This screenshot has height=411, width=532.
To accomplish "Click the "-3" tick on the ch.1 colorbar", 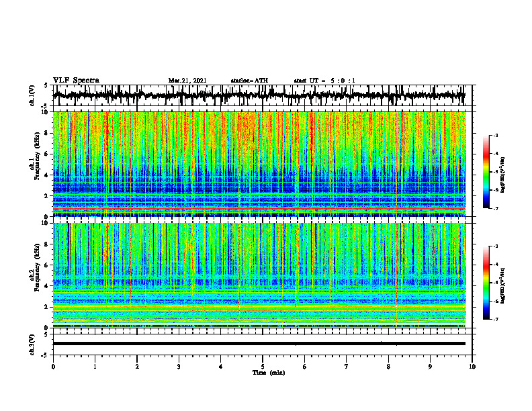I will [496, 136].
